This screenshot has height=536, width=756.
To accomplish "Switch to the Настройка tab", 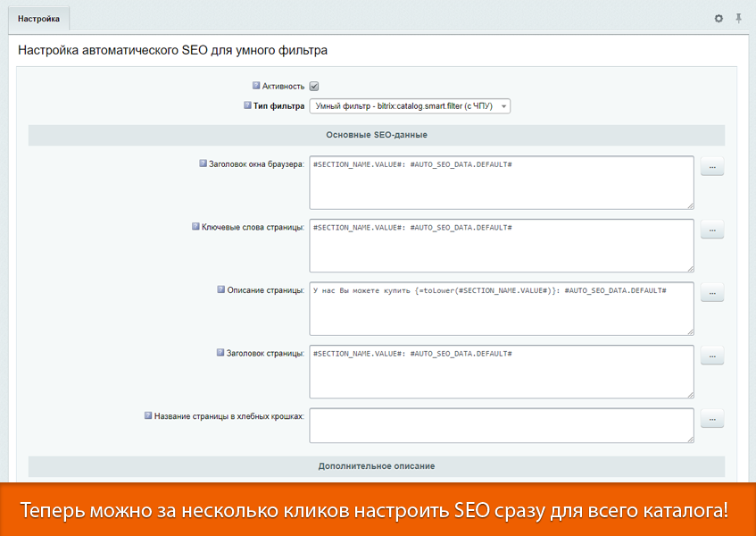I will [x=41, y=17].
